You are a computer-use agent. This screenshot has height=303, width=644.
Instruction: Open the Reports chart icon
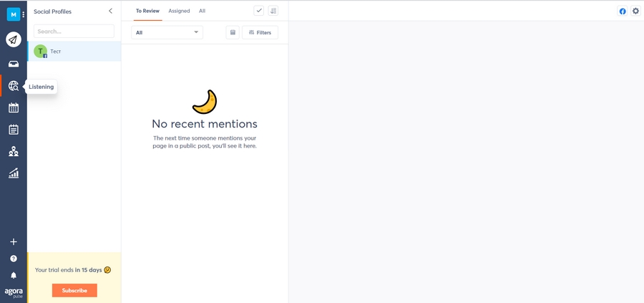[14, 173]
